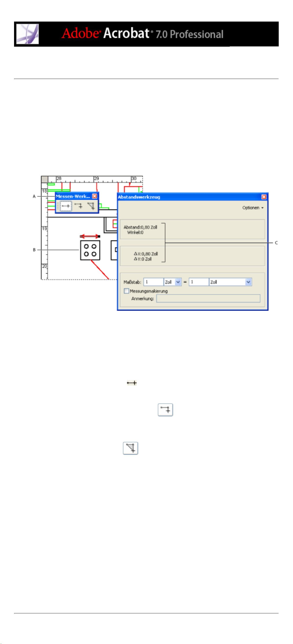The image size is (293, 644).
Task: Click ruler mark '29' on horizontal ruler
Action: click(x=96, y=178)
